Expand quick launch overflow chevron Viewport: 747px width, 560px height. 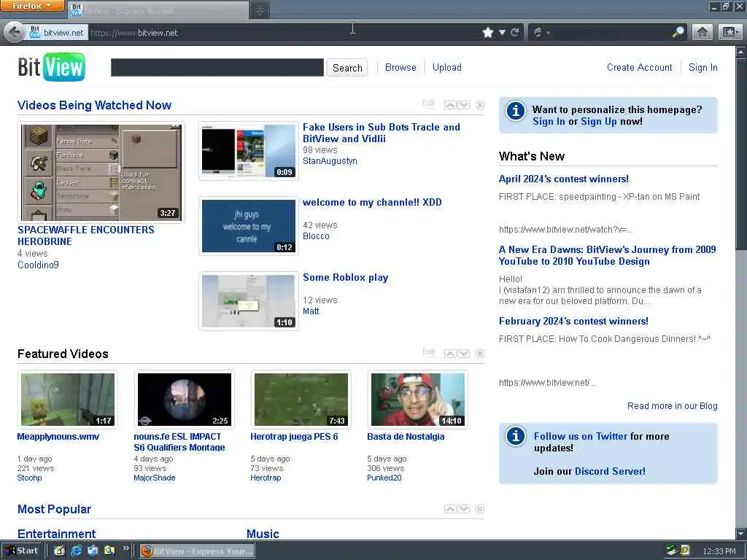[125, 548]
